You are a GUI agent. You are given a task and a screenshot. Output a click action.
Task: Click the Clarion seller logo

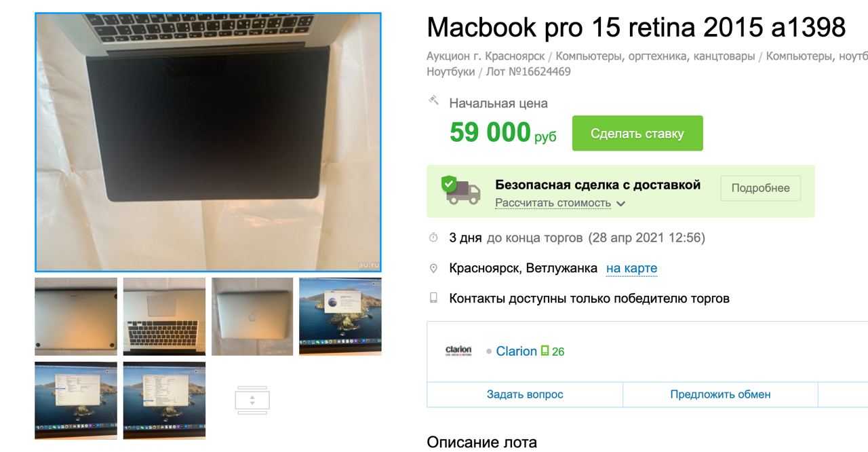click(x=458, y=351)
